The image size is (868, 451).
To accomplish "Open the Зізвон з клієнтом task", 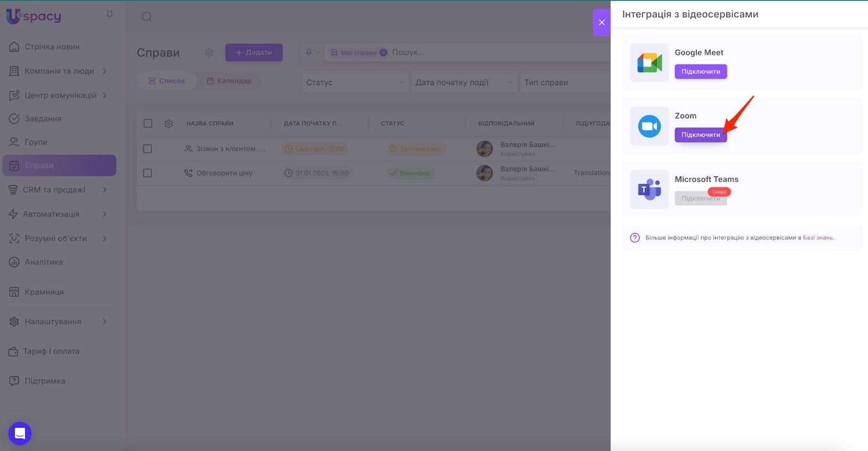I will click(231, 149).
